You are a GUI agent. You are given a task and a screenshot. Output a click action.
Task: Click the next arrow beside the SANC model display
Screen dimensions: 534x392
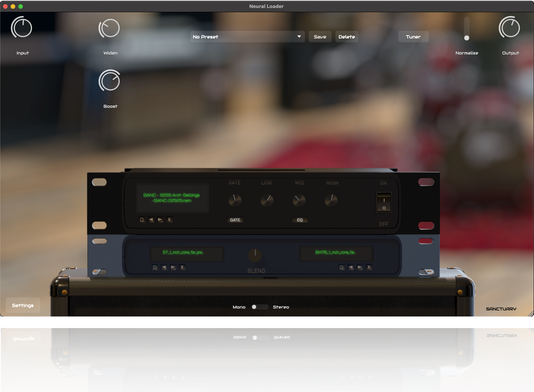click(160, 219)
